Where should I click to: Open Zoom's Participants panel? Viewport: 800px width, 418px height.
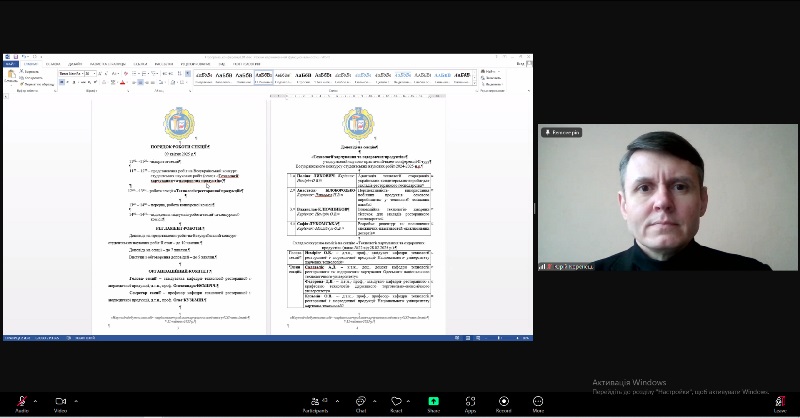tap(316, 404)
